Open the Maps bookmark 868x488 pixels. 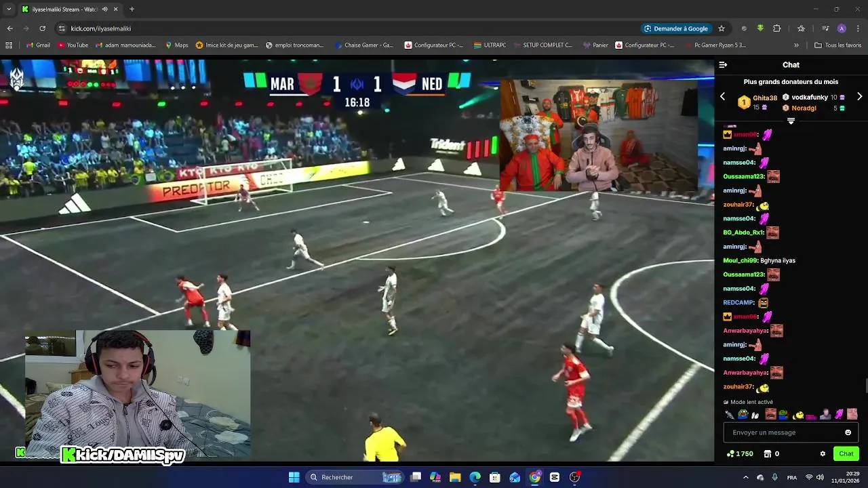click(x=176, y=45)
